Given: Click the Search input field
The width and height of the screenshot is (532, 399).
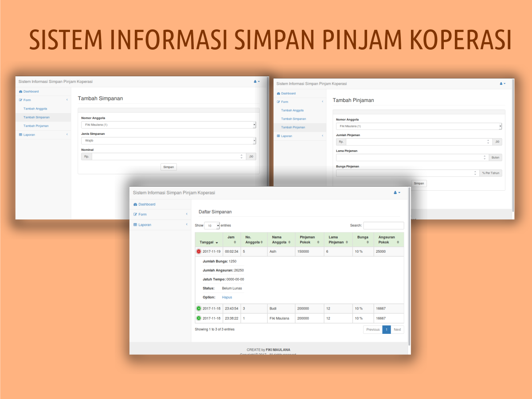Looking at the screenshot, I should (x=383, y=226).
